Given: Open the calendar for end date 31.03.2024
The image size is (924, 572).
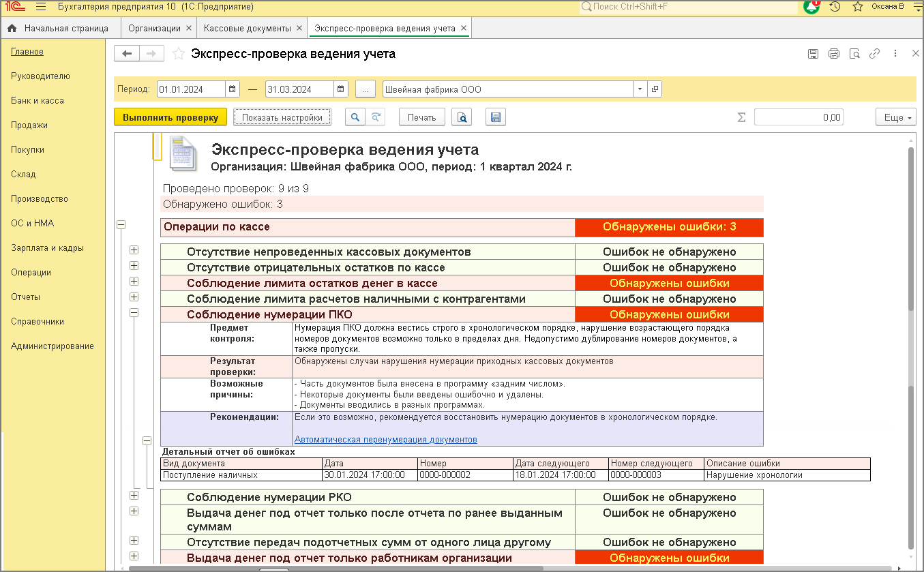Looking at the screenshot, I should 341,89.
